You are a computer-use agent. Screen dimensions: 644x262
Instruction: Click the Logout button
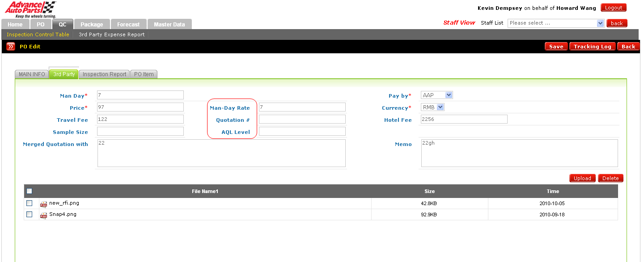[x=613, y=8]
